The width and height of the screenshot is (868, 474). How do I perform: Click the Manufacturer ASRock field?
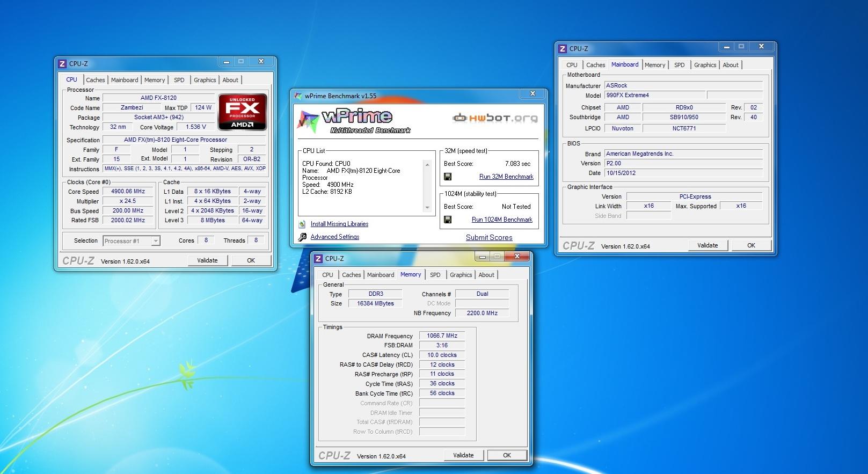point(683,86)
